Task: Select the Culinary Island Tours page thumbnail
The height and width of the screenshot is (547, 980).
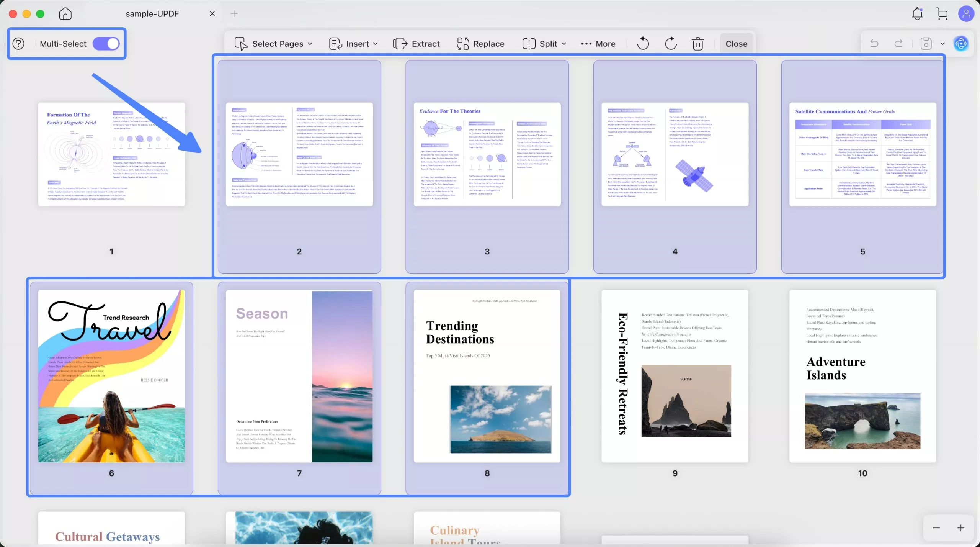Action: click(x=487, y=529)
